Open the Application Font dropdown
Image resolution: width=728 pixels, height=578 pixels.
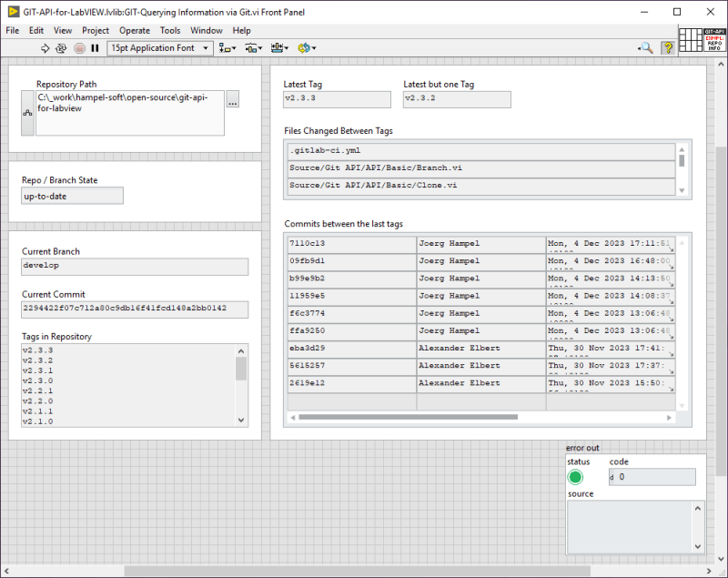coord(207,47)
